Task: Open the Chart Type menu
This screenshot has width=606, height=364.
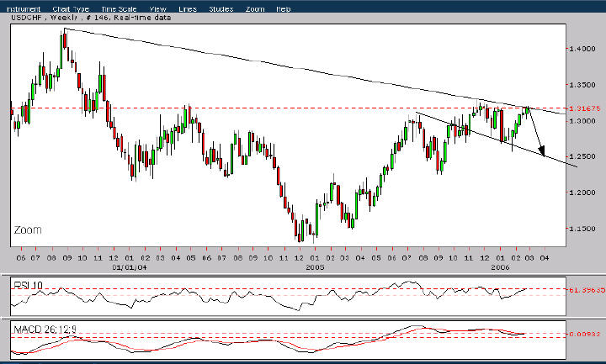Action: pyautogui.click(x=71, y=9)
